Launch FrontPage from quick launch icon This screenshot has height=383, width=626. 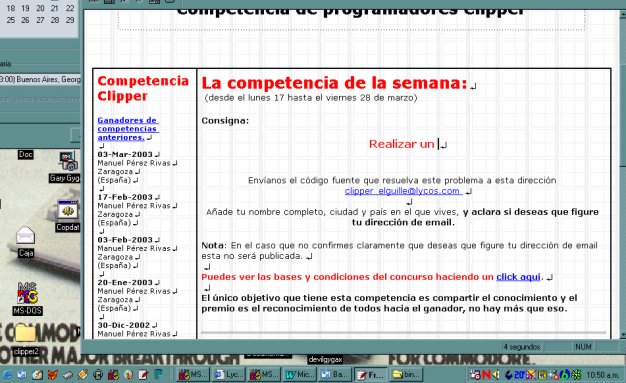tap(143, 375)
